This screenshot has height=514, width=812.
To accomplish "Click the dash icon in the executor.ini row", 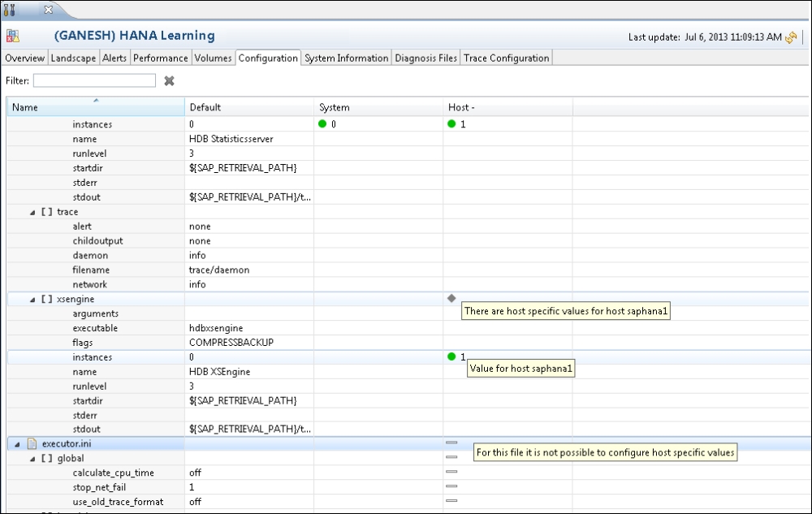I will [451, 443].
